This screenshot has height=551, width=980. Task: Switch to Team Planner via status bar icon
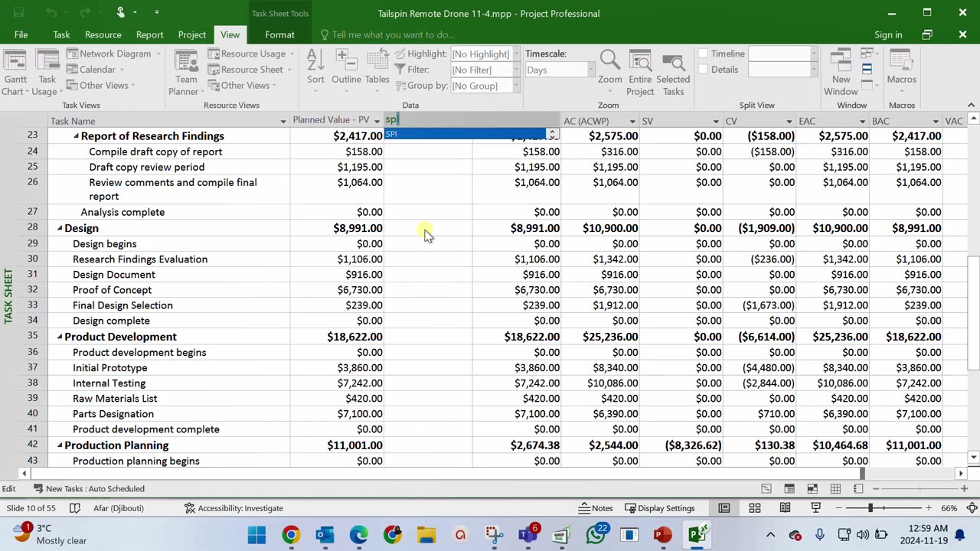coord(812,488)
